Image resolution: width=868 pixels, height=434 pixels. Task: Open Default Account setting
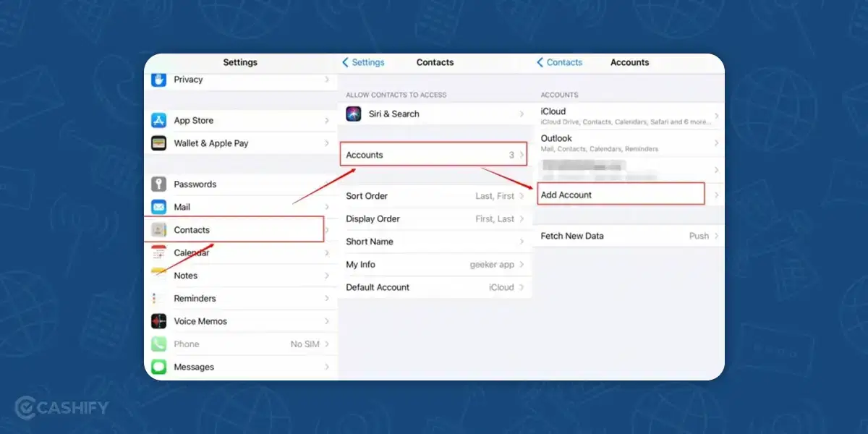tap(434, 287)
